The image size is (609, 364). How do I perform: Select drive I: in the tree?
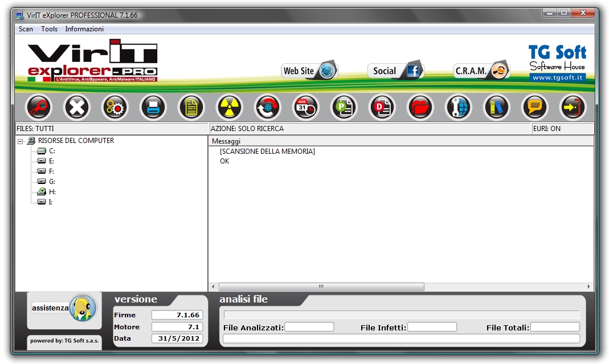[x=51, y=202]
